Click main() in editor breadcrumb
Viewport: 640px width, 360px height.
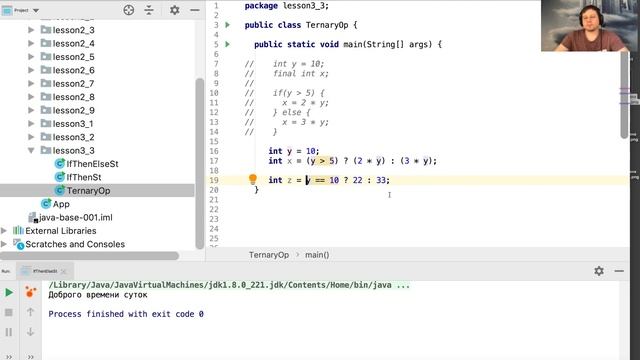click(317, 255)
